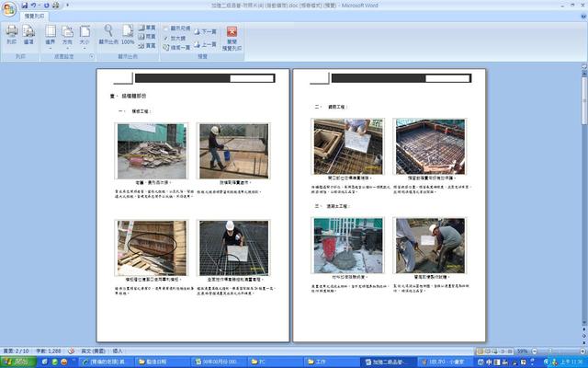Open print Options (選項) icon
The image size is (588, 368).
[x=28, y=34]
